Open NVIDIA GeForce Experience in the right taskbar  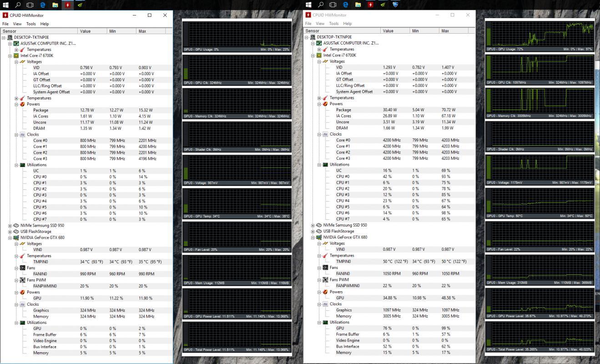[383, 5]
